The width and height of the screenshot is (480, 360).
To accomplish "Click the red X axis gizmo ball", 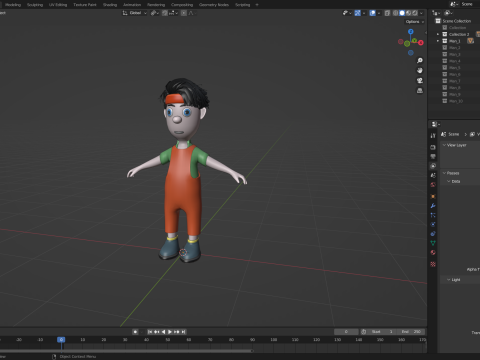I will click(421, 43).
